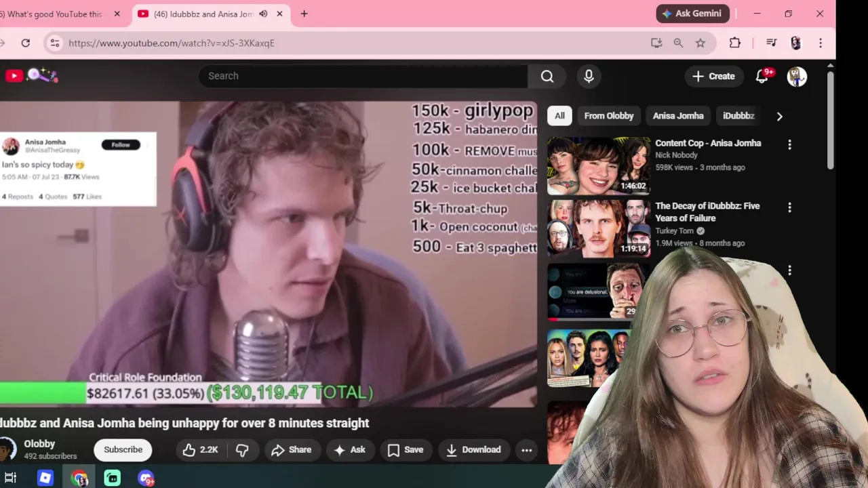The height and width of the screenshot is (488, 868).
Task: Open Chrome extensions puzzle icon
Action: click(x=735, y=43)
